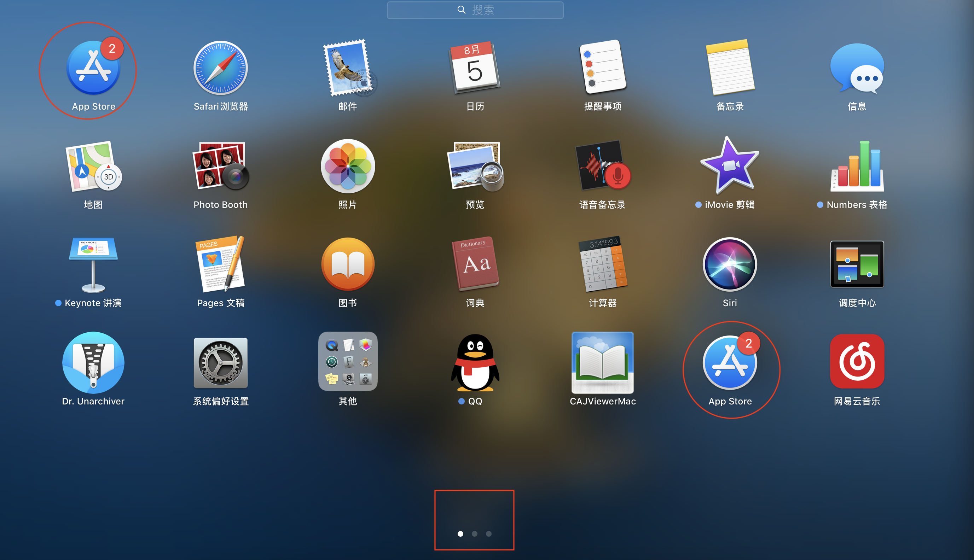
Task: Open System Preferences gear icon
Action: click(220, 363)
